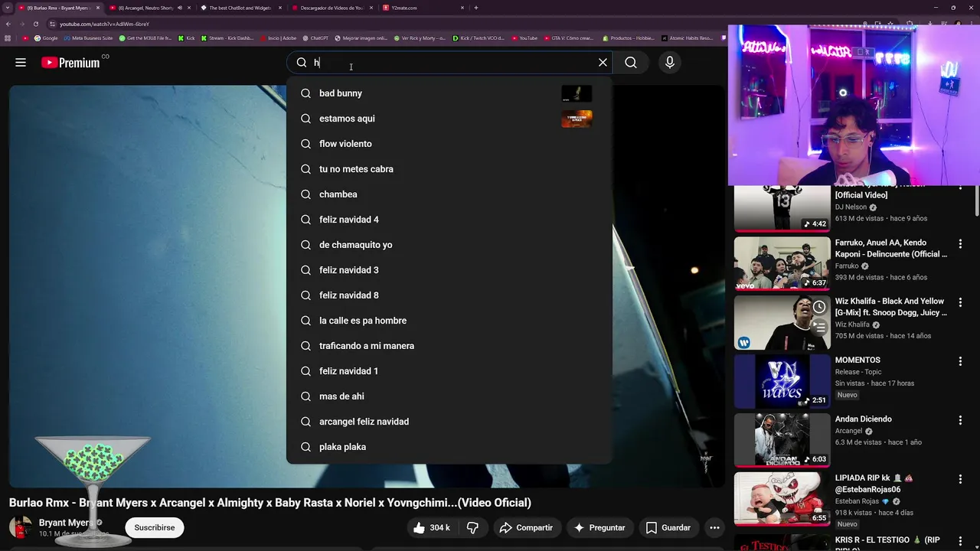The width and height of the screenshot is (980, 551).
Task: Open the Bryant Myers channel link
Action: (65, 523)
